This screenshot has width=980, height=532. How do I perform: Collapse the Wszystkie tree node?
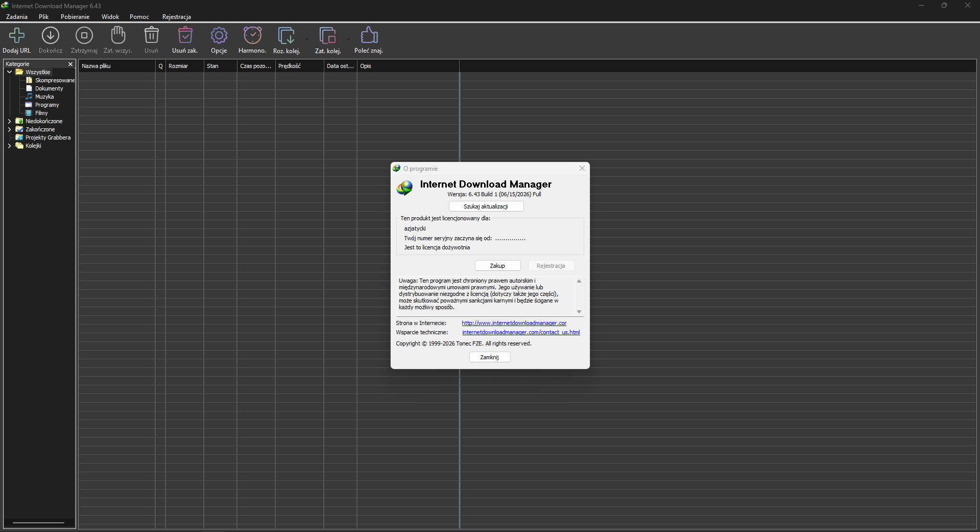point(9,72)
